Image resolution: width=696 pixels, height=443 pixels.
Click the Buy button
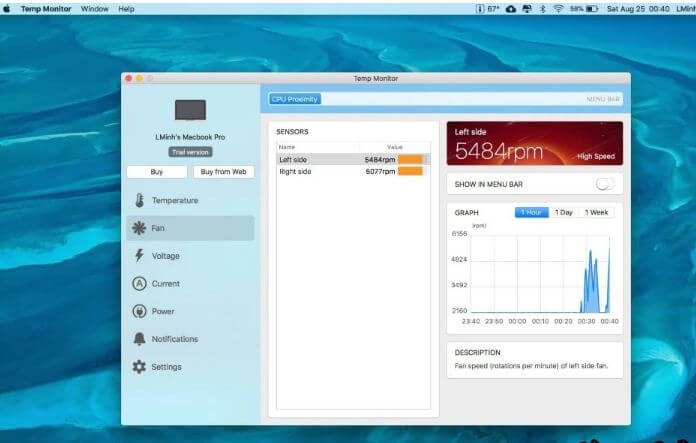tap(157, 172)
